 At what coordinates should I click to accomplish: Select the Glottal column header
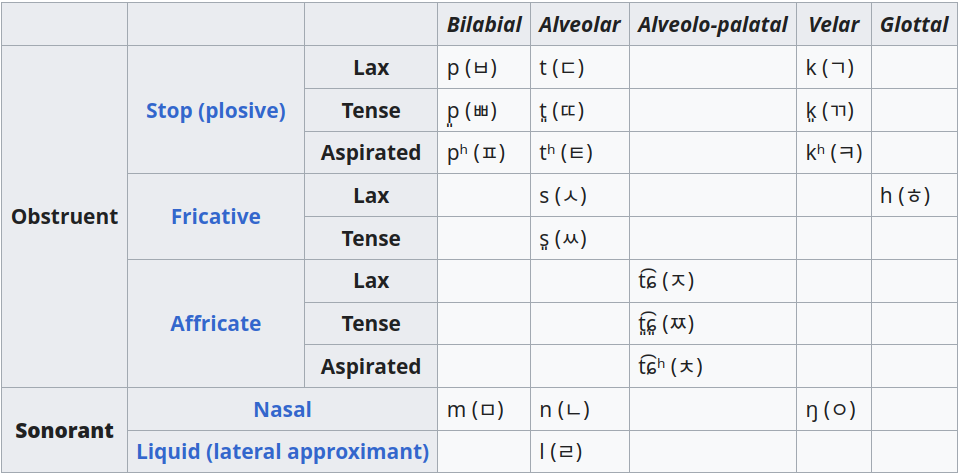(914, 24)
